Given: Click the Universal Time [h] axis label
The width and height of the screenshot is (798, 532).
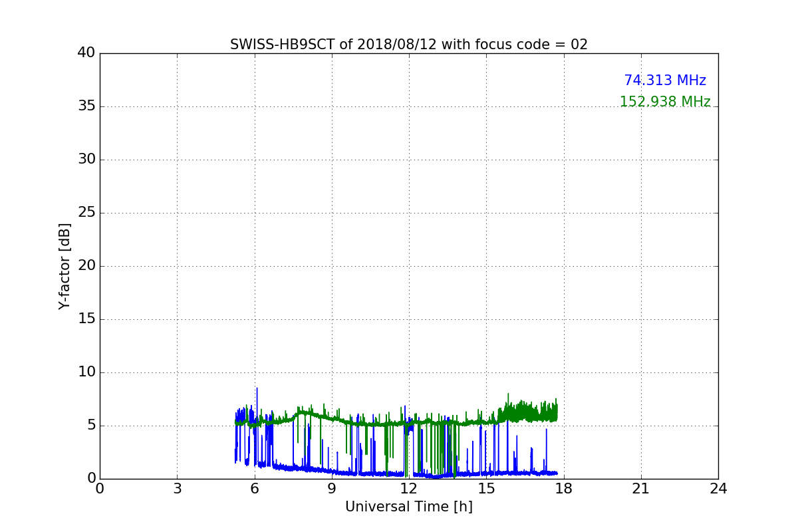Looking at the screenshot, I should pyautogui.click(x=409, y=507).
